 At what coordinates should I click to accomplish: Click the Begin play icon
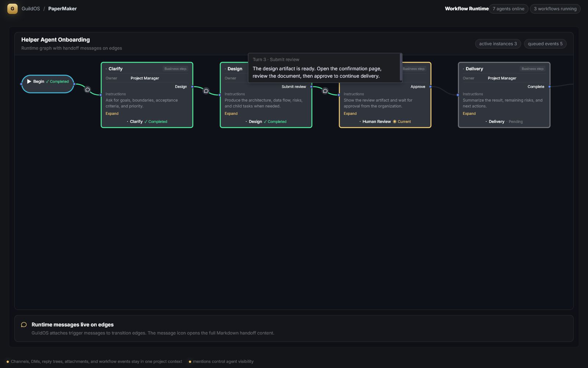(29, 81)
